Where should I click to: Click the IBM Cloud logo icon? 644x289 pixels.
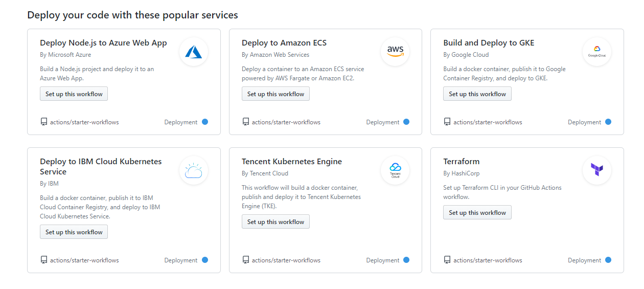coord(194,170)
